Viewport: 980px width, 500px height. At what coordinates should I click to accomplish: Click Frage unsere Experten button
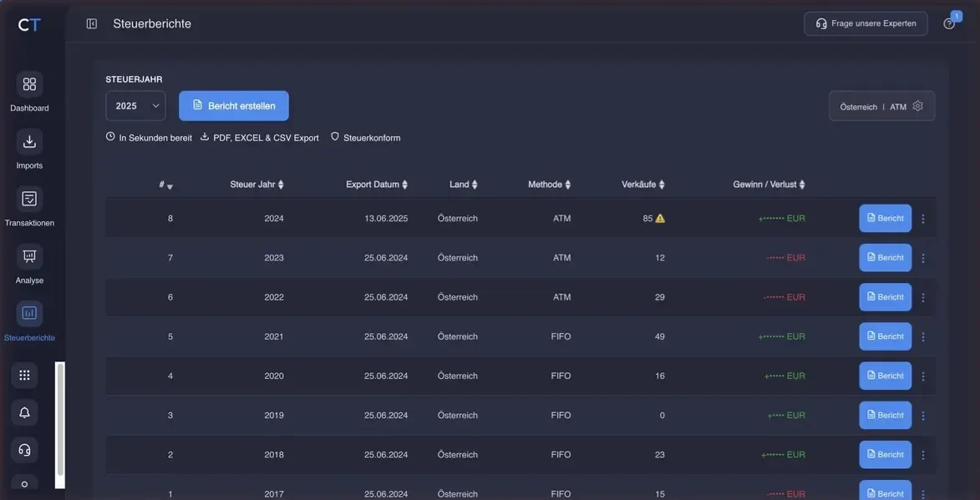click(866, 23)
